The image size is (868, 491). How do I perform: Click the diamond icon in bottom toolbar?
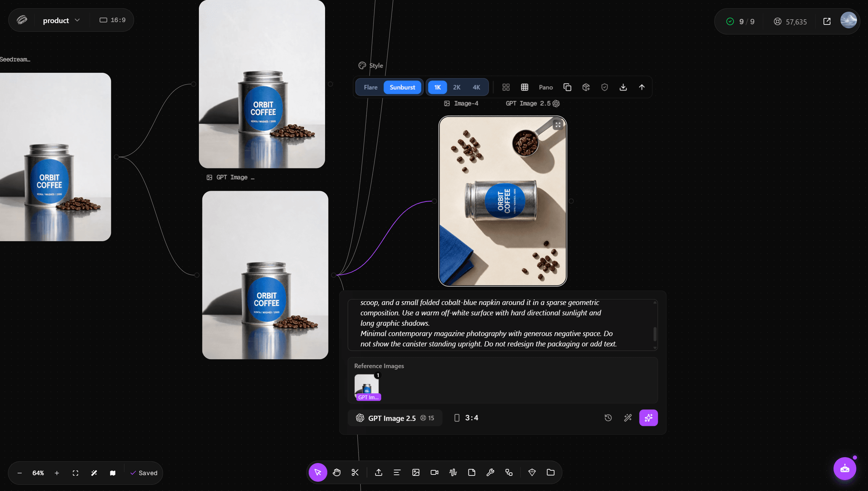coord(532,472)
